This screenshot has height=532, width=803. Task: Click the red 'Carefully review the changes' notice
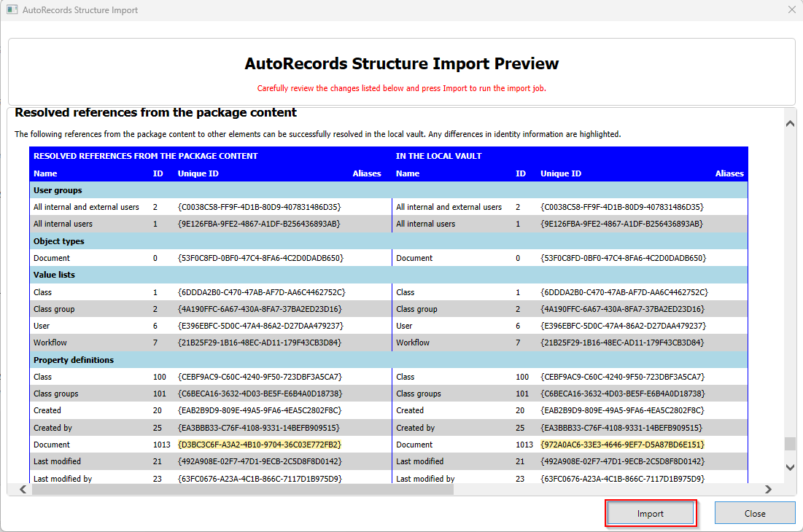[x=401, y=88]
